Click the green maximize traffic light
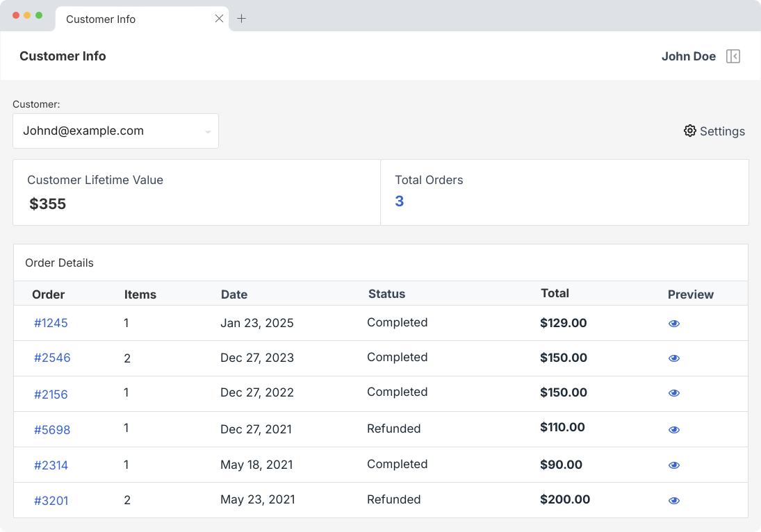 click(39, 14)
